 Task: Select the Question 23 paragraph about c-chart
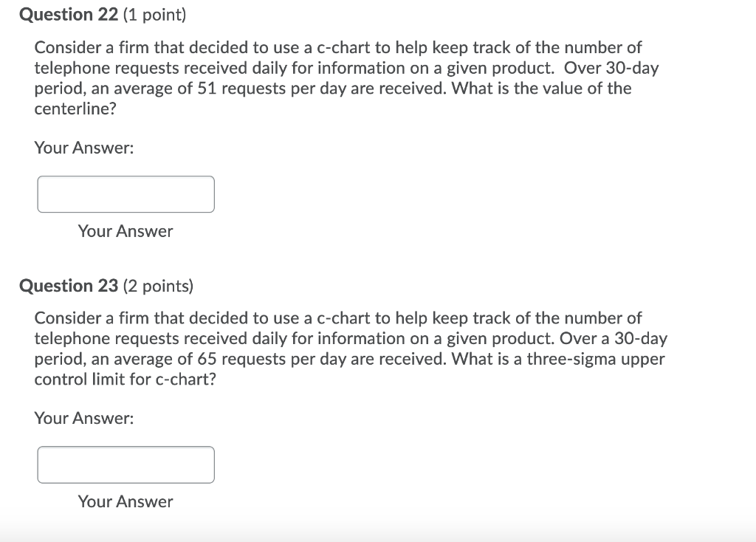[x=351, y=349]
